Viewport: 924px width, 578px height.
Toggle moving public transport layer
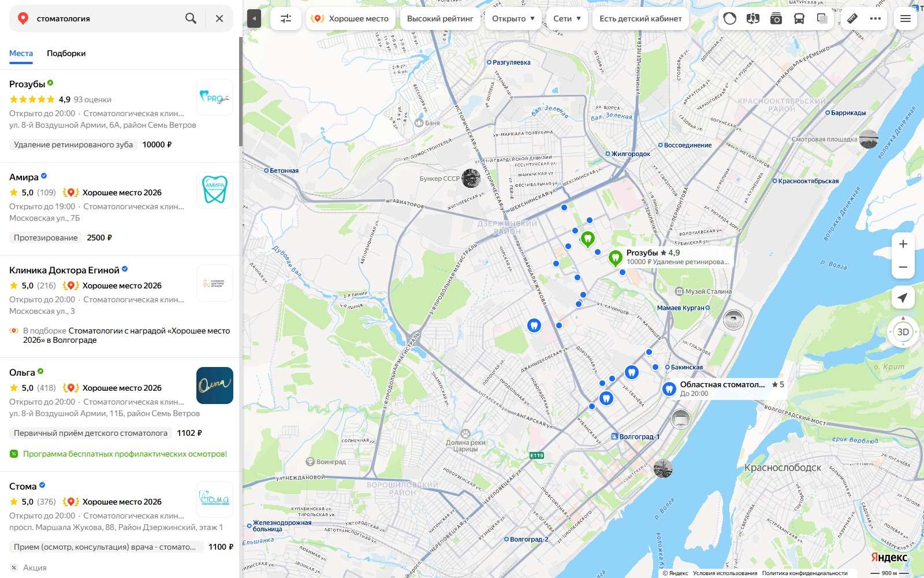(x=799, y=18)
